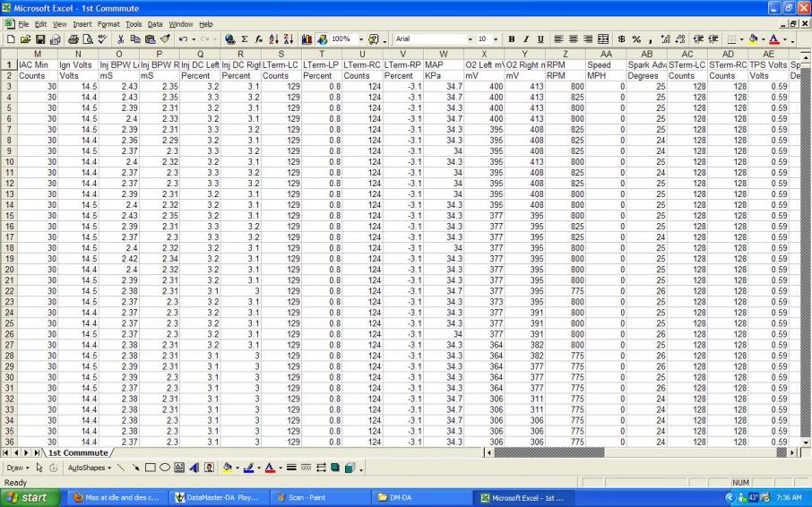Toggle Underline formatting
The height and width of the screenshot is (507, 812).
click(540, 39)
